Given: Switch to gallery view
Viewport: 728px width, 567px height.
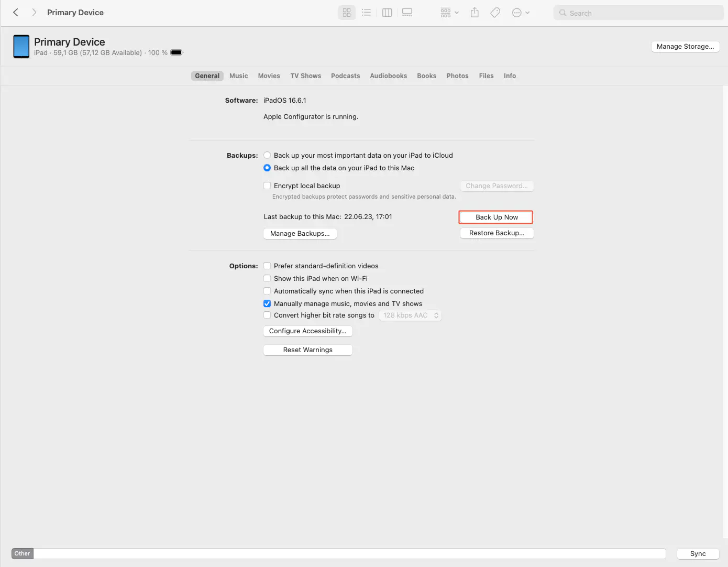Looking at the screenshot, I should (407, 13).
